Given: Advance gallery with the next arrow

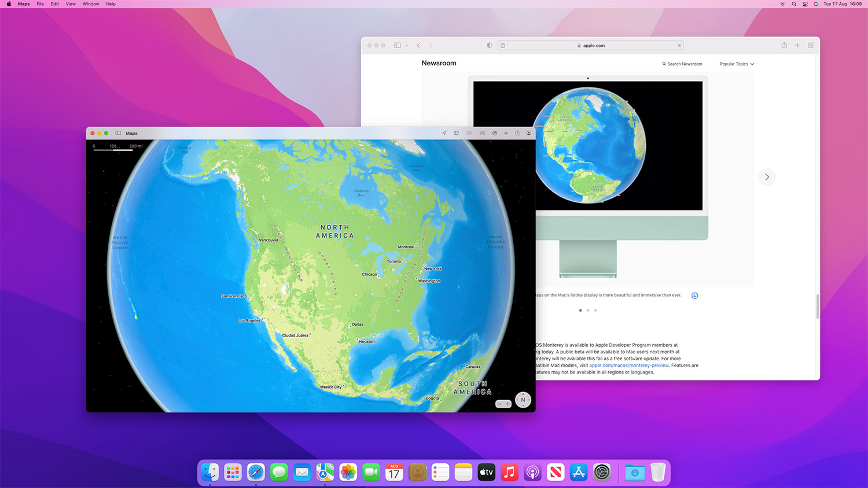Looking at the screenshot, I should pos(767,177).
